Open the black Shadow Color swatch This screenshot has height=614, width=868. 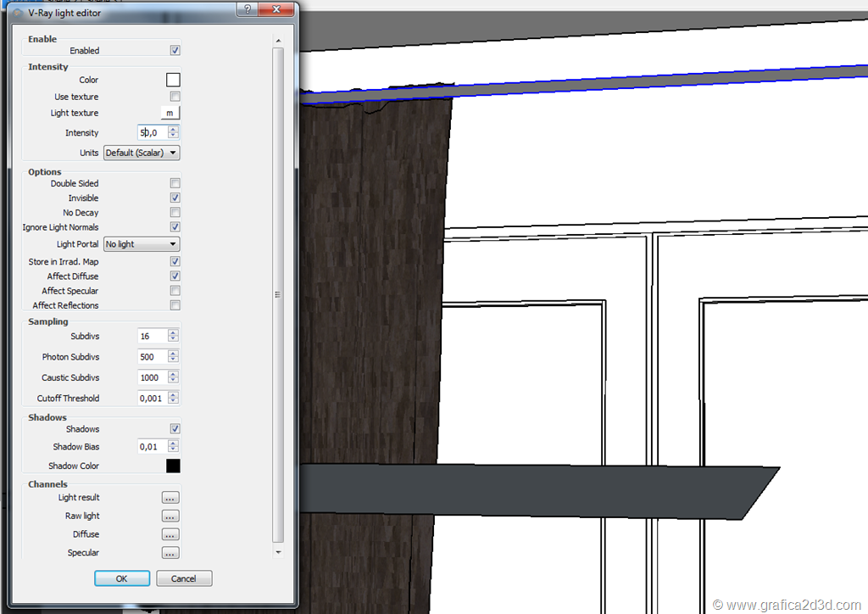173,466
